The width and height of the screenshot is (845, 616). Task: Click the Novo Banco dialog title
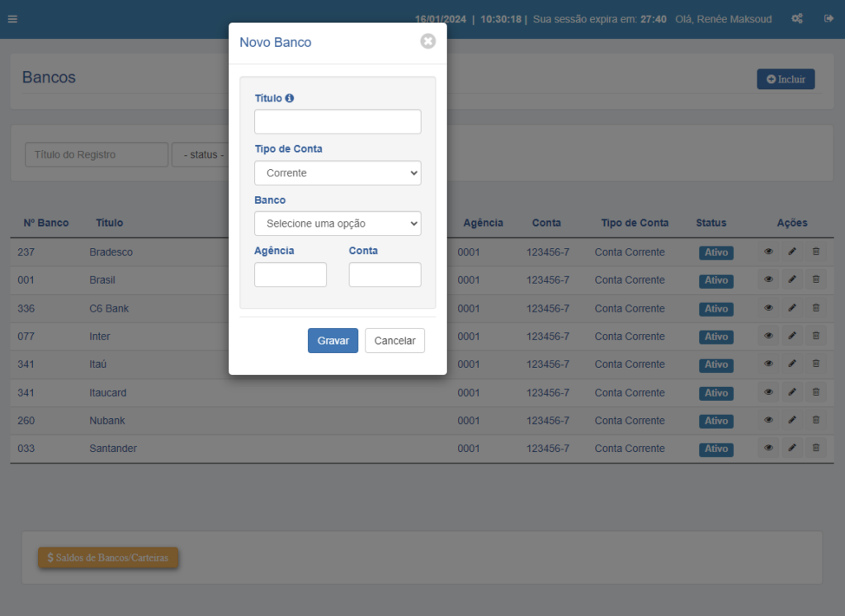click(x=276, y=42)
